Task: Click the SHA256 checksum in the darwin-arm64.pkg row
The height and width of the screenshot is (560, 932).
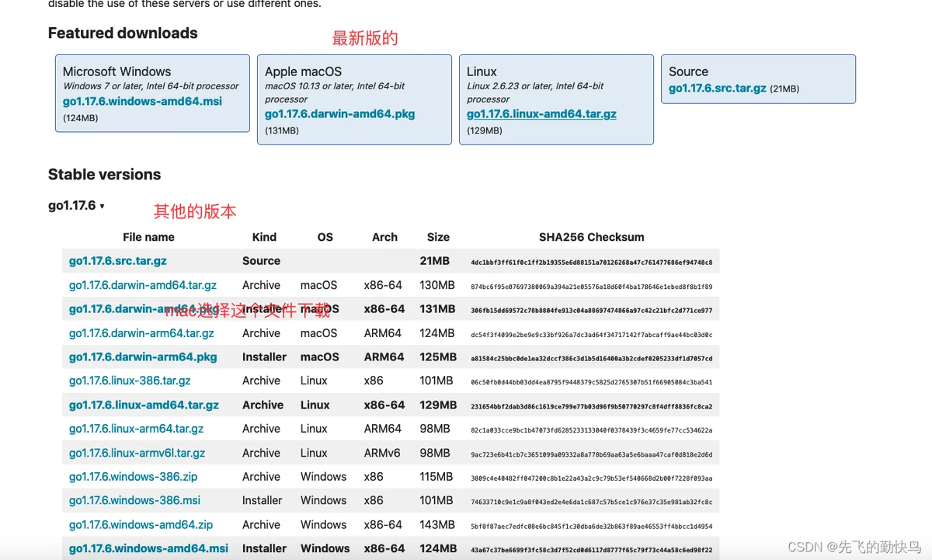Action: tap(591, 358)
